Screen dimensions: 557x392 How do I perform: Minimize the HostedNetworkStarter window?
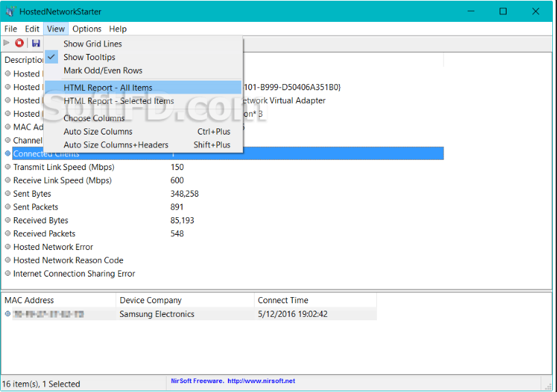pyautogui.click(x=471, y=12)
